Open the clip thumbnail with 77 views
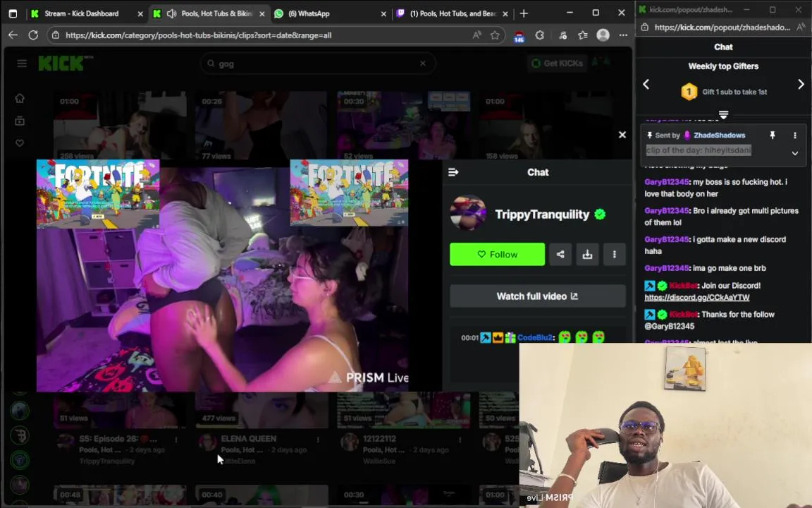 (261, 126)
